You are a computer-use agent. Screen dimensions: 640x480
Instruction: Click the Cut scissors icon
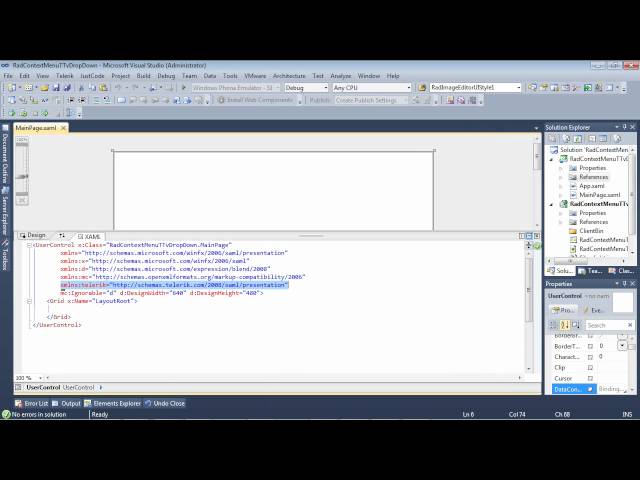(81, 87)
